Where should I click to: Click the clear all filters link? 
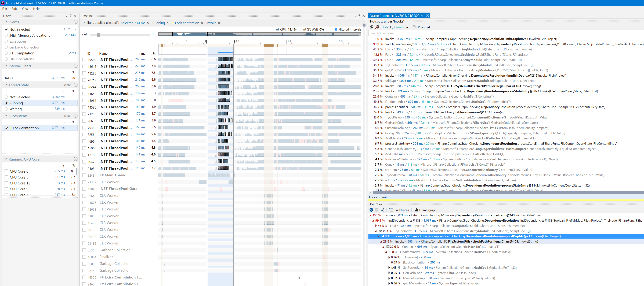[x=112, y=23]
